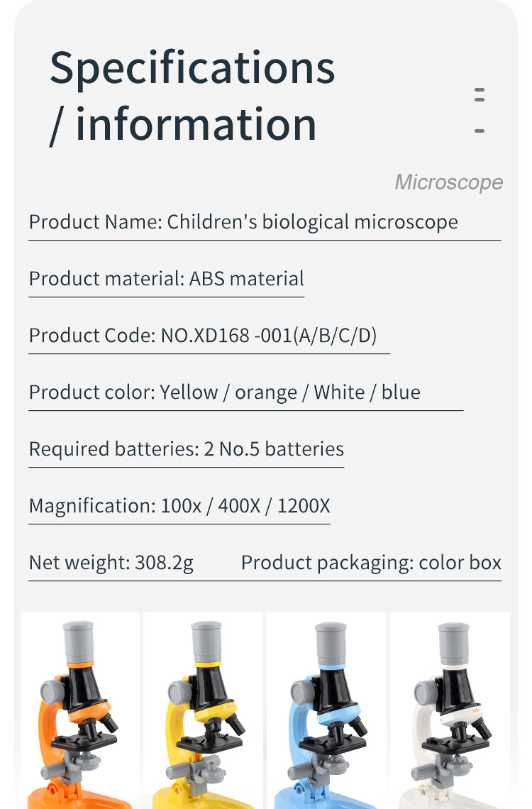Click the Product Code NO.XD168 line
Screen dimensions: 532x809
(203, 336)
